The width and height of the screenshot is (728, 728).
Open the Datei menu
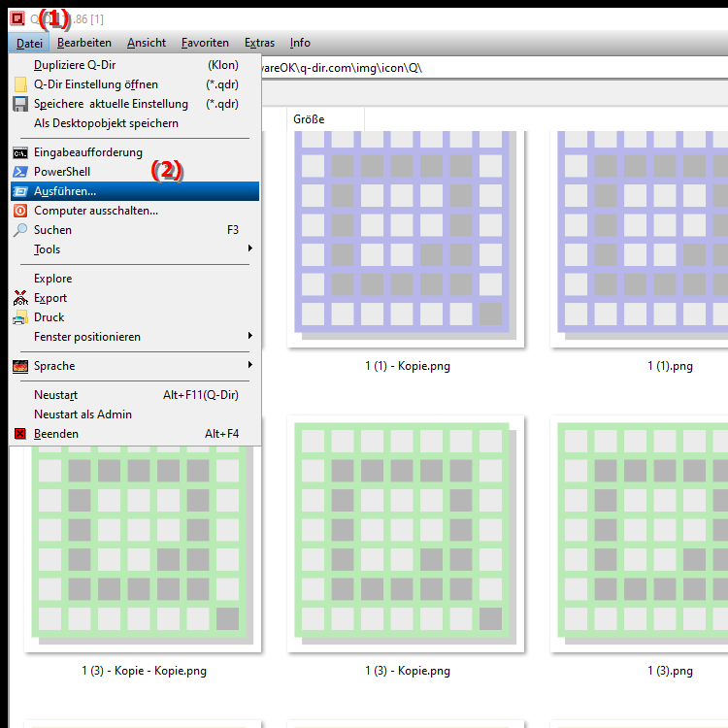[x=29, y=43]
